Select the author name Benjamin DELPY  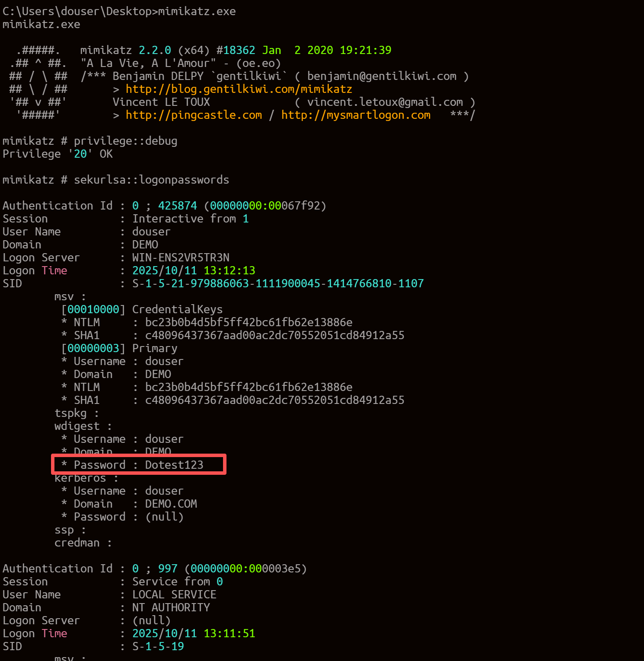pos(158,76)
